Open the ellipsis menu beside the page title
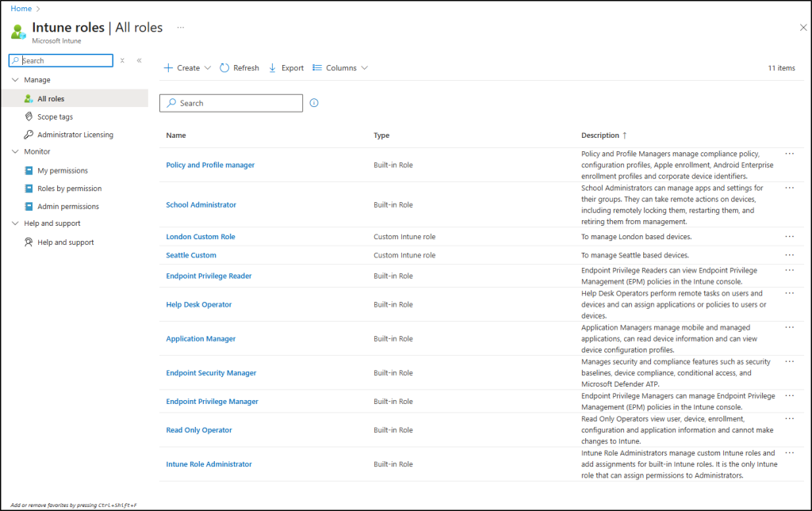 (x=180, y=27)
